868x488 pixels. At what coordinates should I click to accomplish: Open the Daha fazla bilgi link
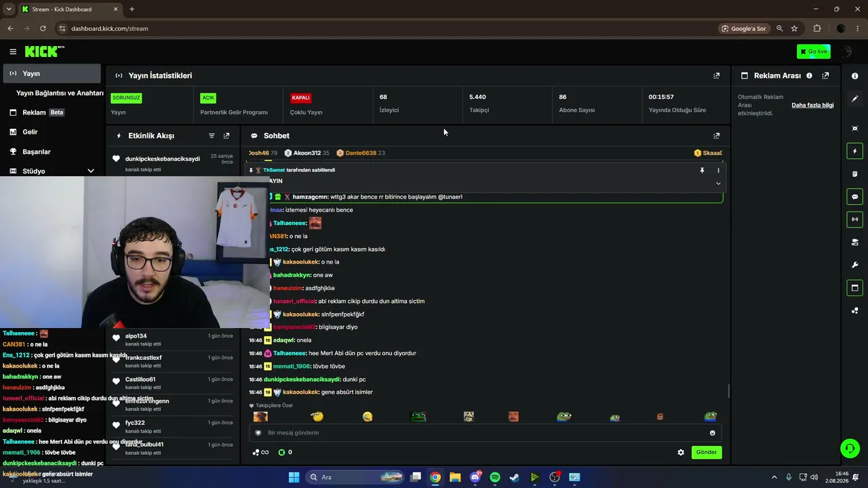click(x=812, y=105)
